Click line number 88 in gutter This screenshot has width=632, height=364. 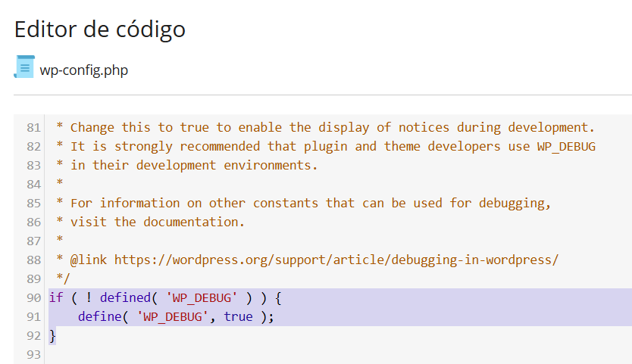(x=33, y=260)
